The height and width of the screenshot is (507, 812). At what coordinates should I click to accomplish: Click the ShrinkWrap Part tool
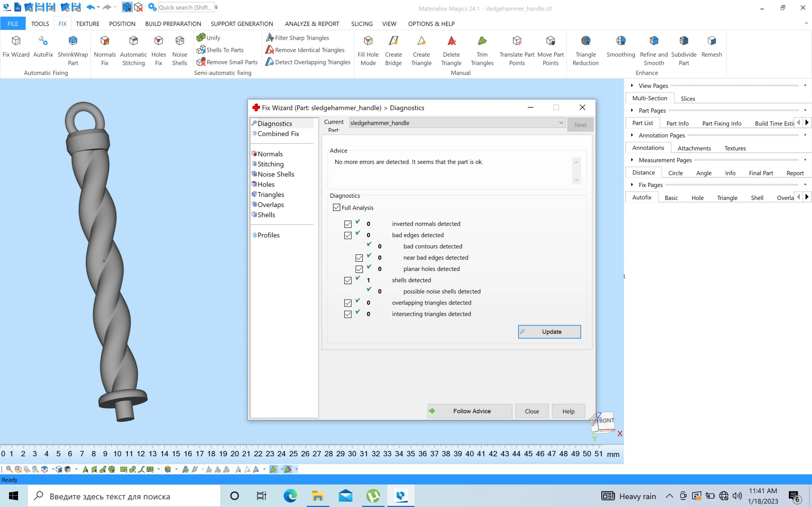(x=73, y=50)
